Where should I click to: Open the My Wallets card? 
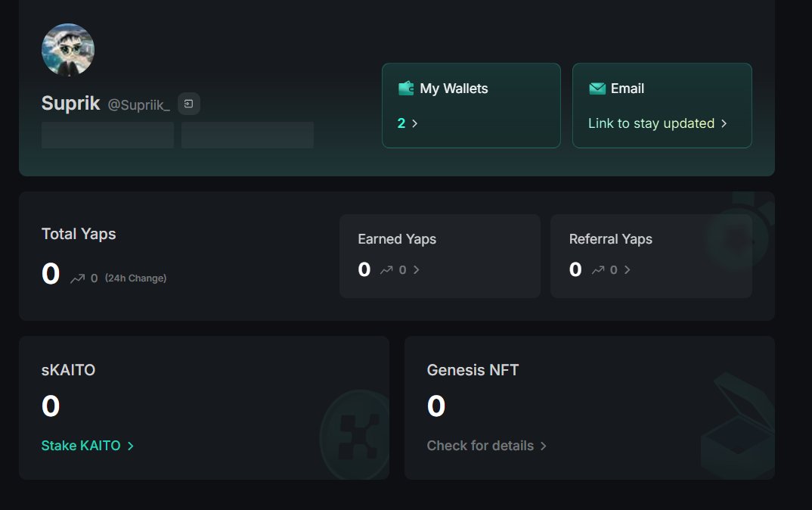(471, 105)
